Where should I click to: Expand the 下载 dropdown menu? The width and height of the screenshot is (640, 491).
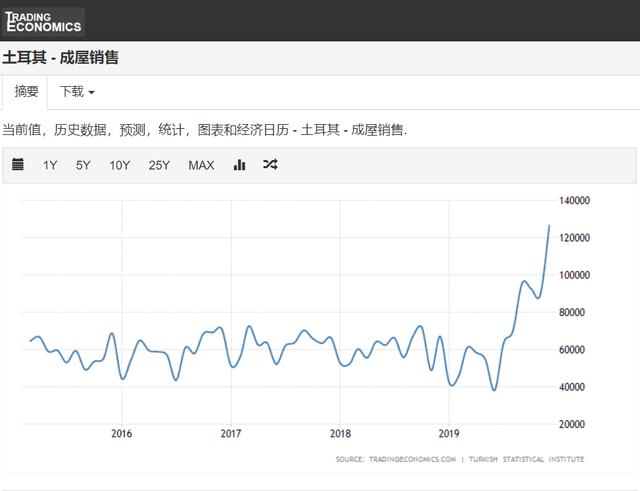pyautogui.click(x=77, y=92)
